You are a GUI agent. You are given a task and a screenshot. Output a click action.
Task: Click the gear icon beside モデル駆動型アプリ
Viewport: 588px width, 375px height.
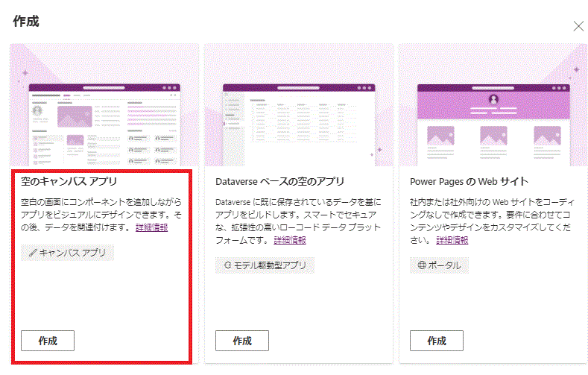(227, 265)
